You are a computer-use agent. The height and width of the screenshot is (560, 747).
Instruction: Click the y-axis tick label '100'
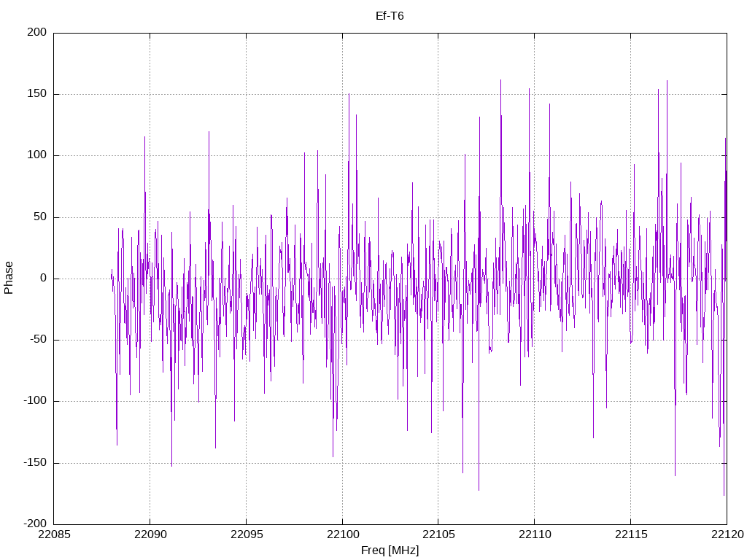click(37, 155)
